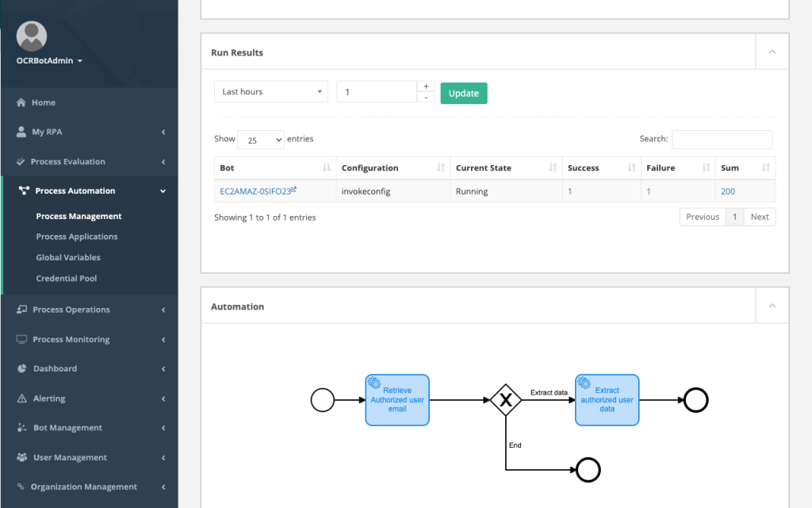Click the Home house icon
Viewport: 812px width, 508px height.
point(21,102)
